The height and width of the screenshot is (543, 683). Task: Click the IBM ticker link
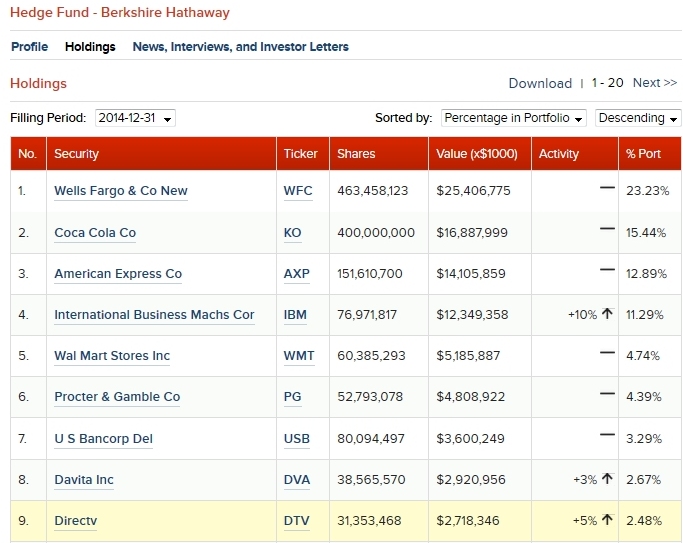(x=295, y=314)
